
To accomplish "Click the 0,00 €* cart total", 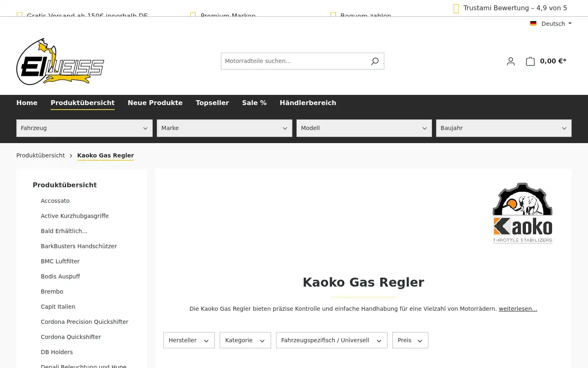I will [553, 61].
